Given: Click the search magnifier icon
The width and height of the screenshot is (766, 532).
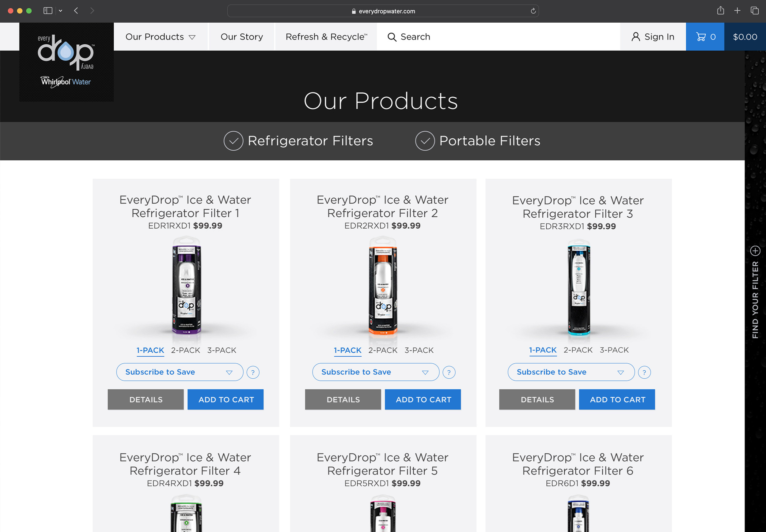Looking at the screenshot, I should click(x=392, y=37).
